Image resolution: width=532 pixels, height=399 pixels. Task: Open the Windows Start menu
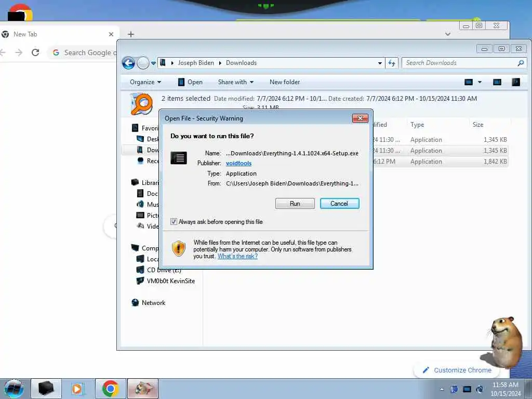click(14, 389)
